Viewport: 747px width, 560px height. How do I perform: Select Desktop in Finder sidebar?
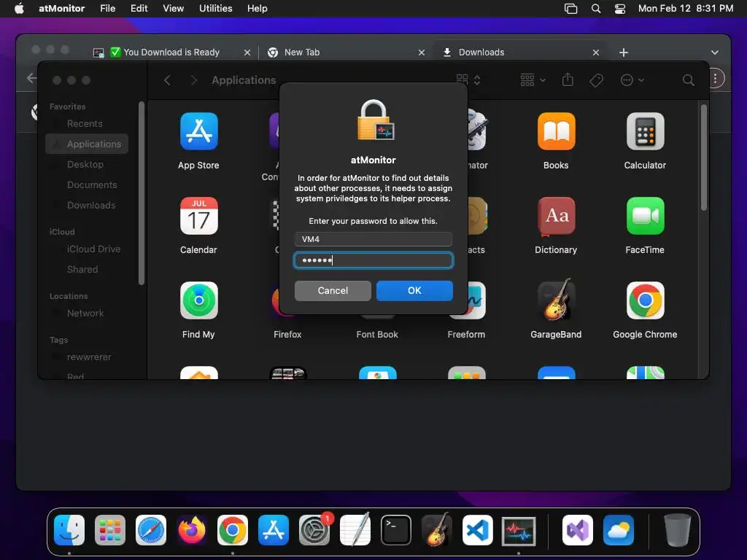tap(86, 164)
